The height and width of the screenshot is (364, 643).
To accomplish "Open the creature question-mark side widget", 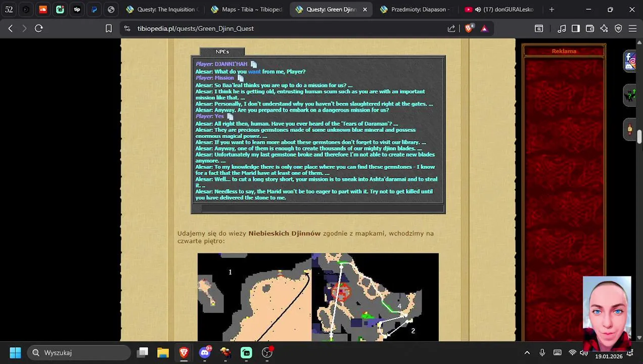I will (x=630, y=95).
